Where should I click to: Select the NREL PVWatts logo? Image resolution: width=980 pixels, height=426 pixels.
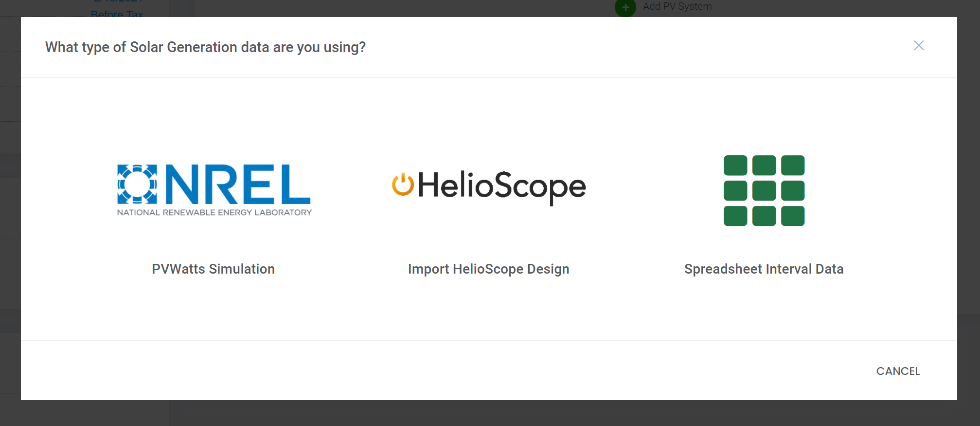coord(214,190)
